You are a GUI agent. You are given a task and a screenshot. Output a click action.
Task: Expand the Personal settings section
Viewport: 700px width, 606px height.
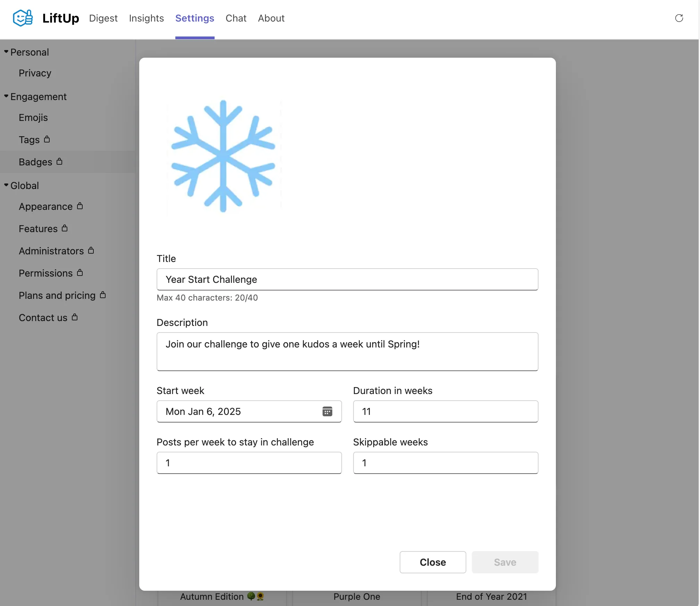pos(6,52)
